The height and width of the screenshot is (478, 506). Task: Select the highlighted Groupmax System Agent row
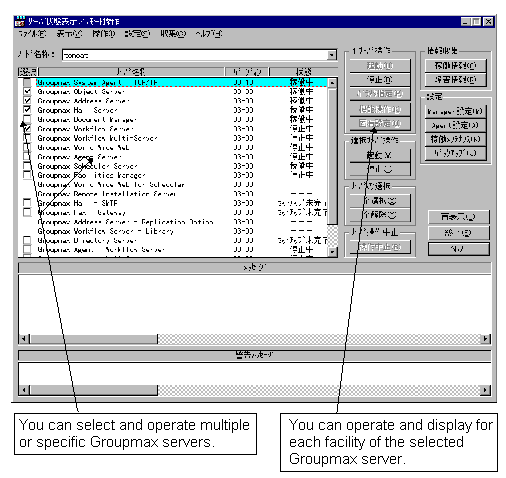click(182, 82)
